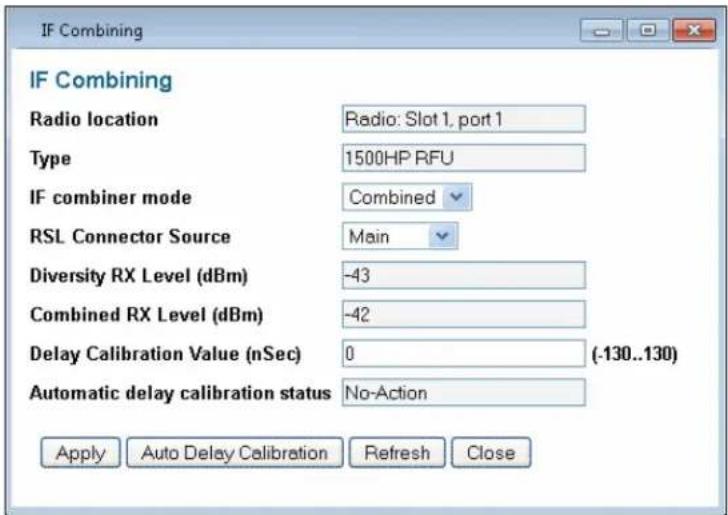Click the 'IF combiner mode' label
Screen dimensions: 728x515
coord(110,197)
